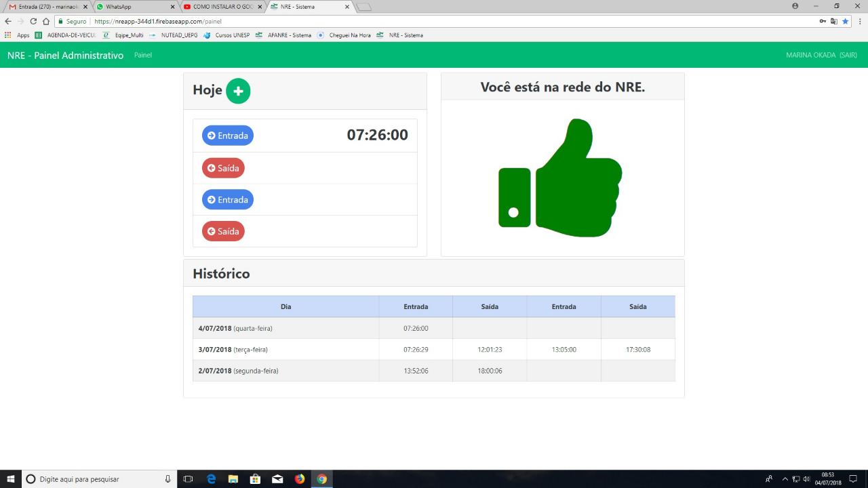Screen dimensions: 868x488
Task: Click the 07:26:00 time in Hoje panel
Action: pos(378,135)
